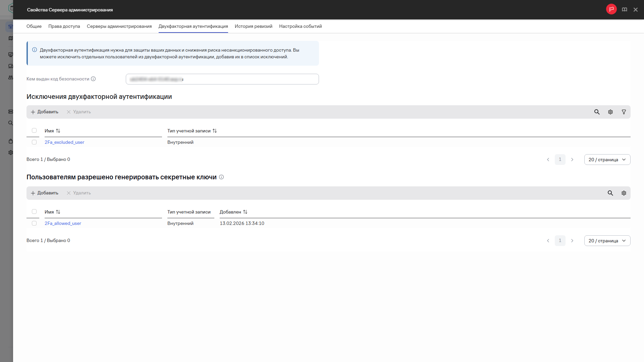This screenshot has height=362, width=644.
Task: Click Удалить in secret keys toolbar
Action: coord(78,193)
